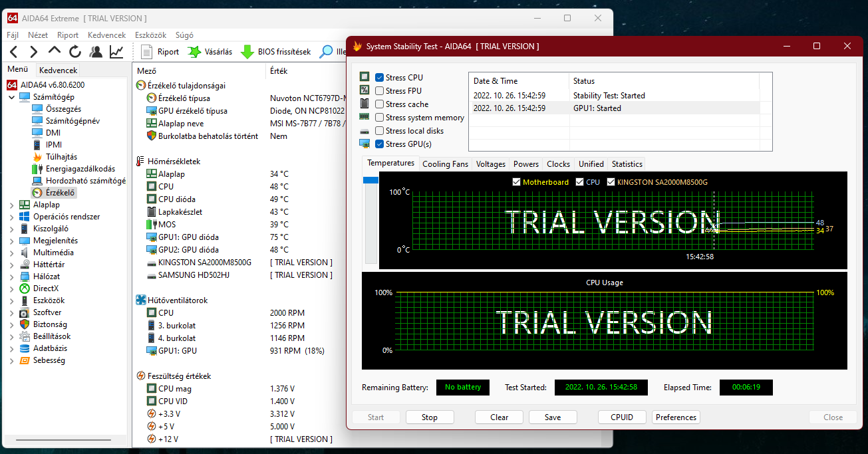Click the Refresh toolbar icon

tap(75, 51)
